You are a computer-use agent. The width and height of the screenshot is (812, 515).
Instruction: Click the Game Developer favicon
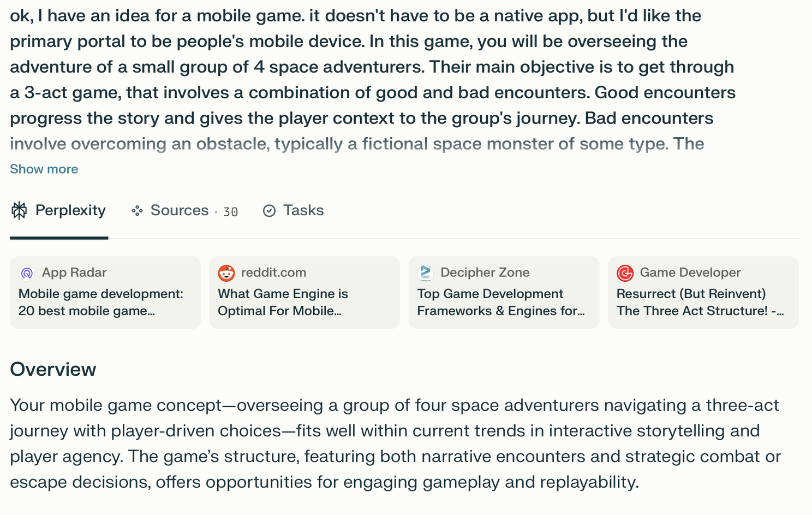click(x=625, y=273)
